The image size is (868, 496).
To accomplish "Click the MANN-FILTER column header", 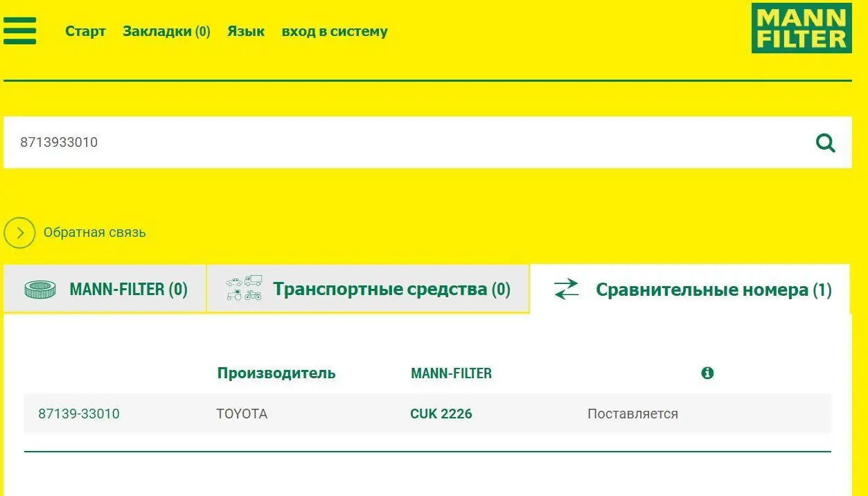I will pos(451,373).
